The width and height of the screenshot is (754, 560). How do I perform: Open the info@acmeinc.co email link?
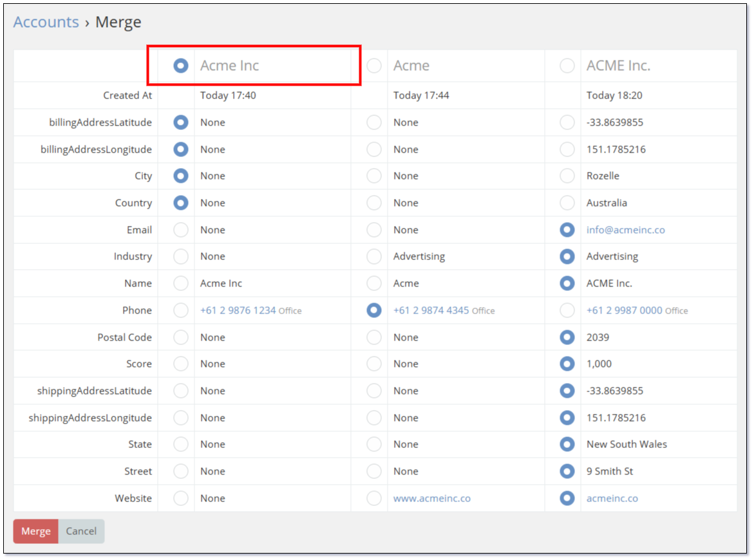pyautogui.click(x=626, y=230)
